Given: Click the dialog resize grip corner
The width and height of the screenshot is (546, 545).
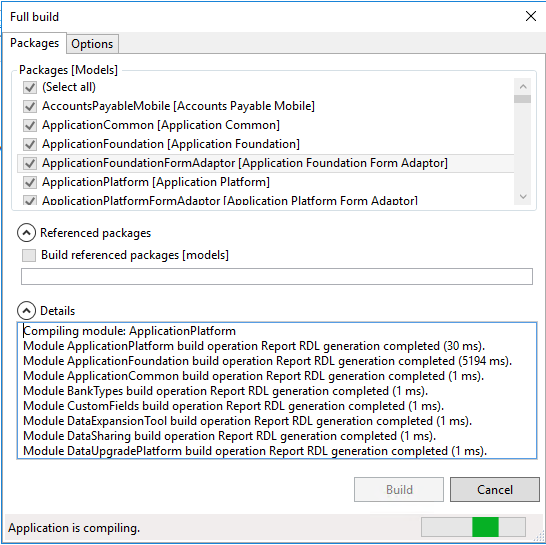Looking at the screenshot, I should [x=539, y=536].
